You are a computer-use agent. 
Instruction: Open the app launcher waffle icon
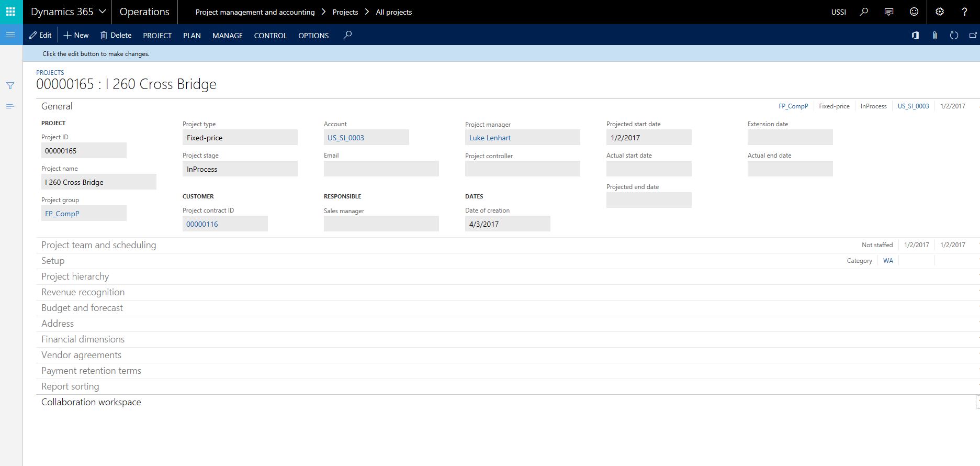pos(11,12)
